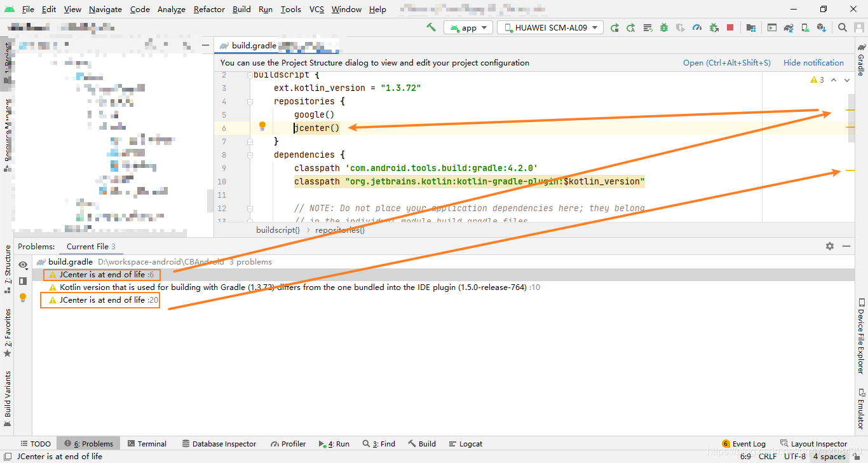Open the Terminal tool window
Screen dimensions: 868x463
(x=146, y=443)
